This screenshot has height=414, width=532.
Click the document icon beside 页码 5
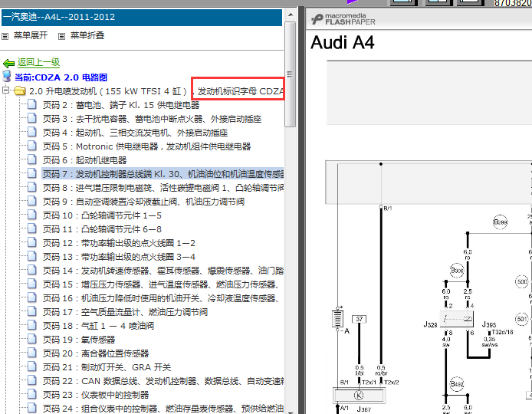[x=32, y=146]
